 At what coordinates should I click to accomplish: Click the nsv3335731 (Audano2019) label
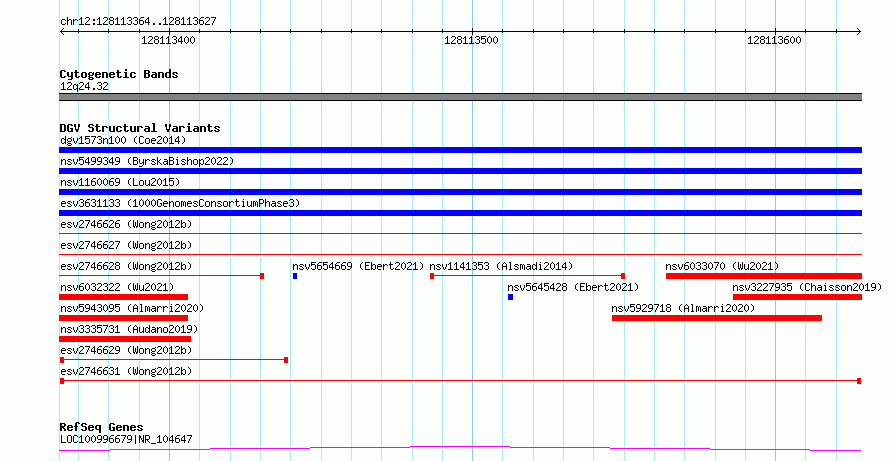point(129,329)
